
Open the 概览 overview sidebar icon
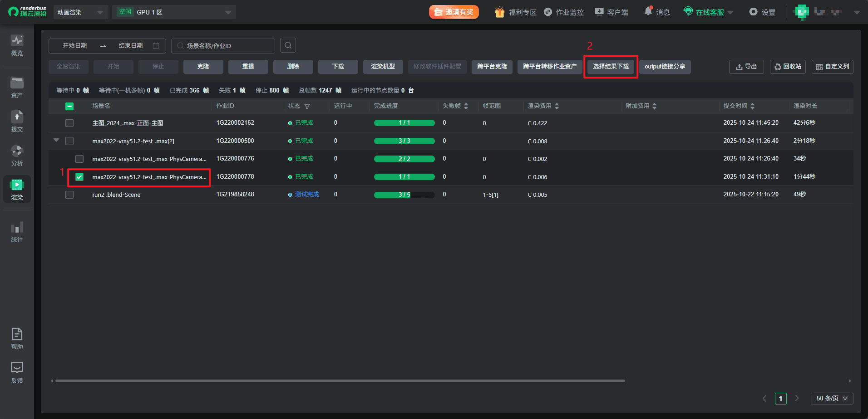pyautogui.click(x=17, y=45)
